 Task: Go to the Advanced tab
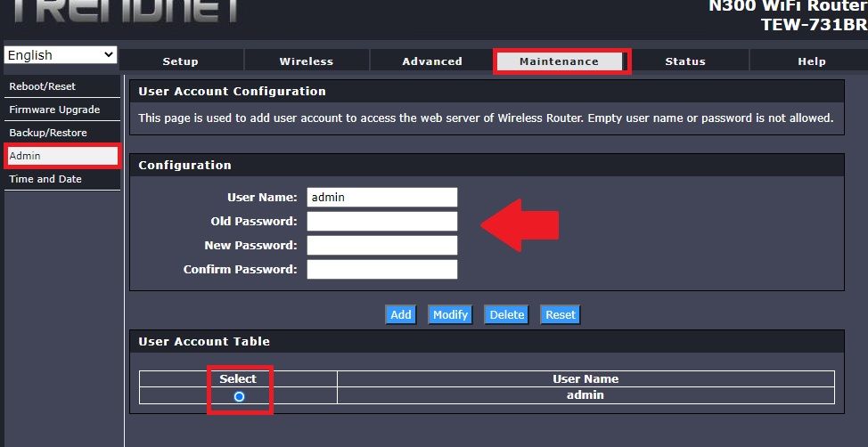pyautogui.click(x=432, y=61)
